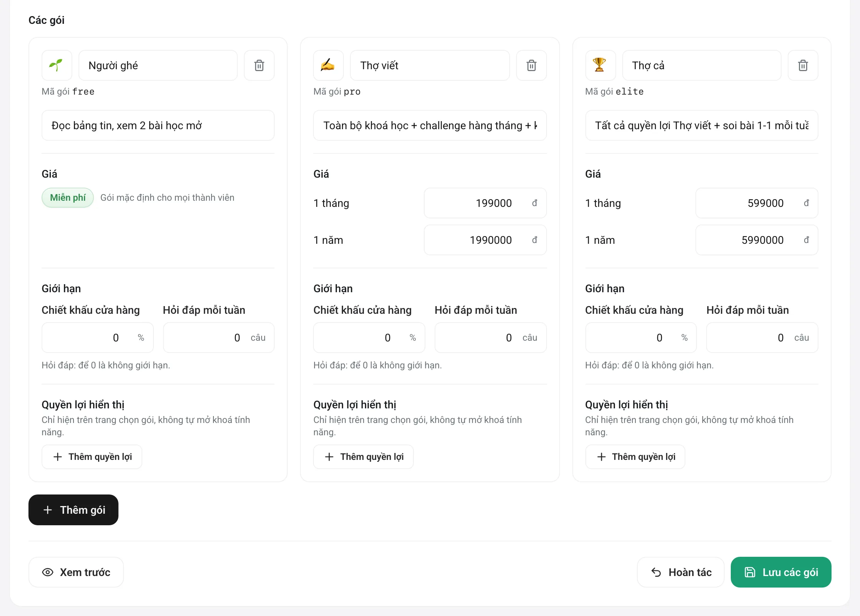This screenshot has width=860, height=616.
Task: Change the seedling emoji of Người ghé plan
Action: pyautogui.click(x=57, y=65)
